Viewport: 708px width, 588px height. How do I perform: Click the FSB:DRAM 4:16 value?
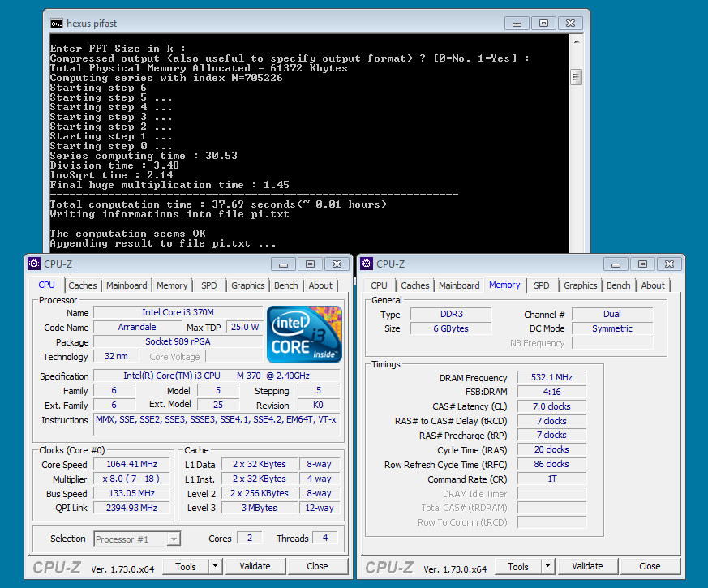[551, 392]
